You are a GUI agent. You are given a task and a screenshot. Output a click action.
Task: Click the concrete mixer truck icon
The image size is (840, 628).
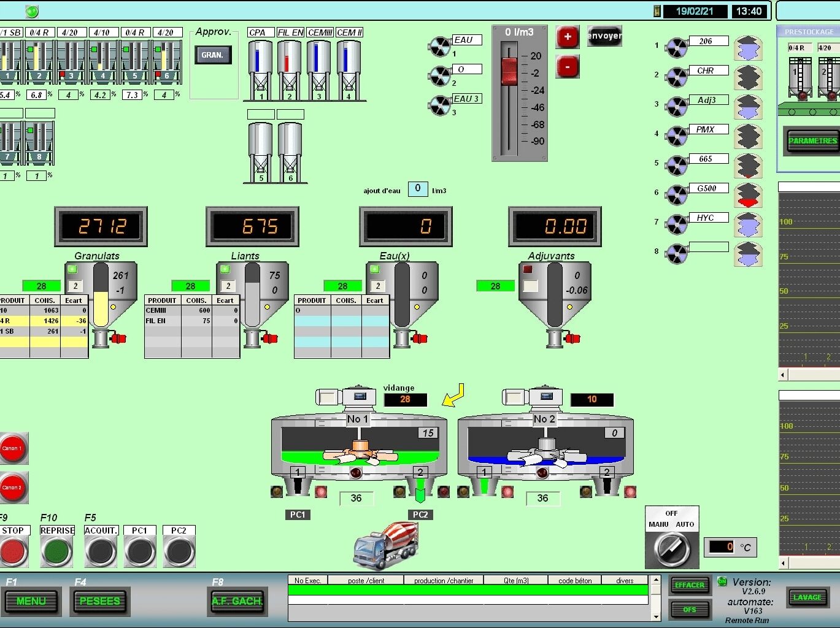[x=385, y=545]
